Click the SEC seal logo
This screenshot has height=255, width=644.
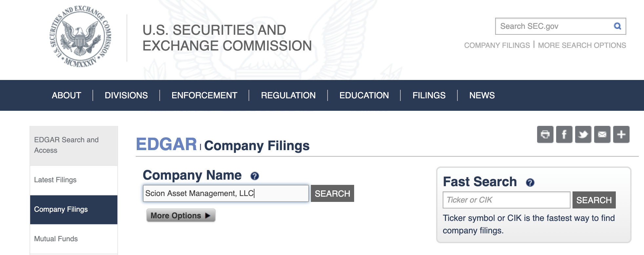pyautogui.click(x=80, y=37)
